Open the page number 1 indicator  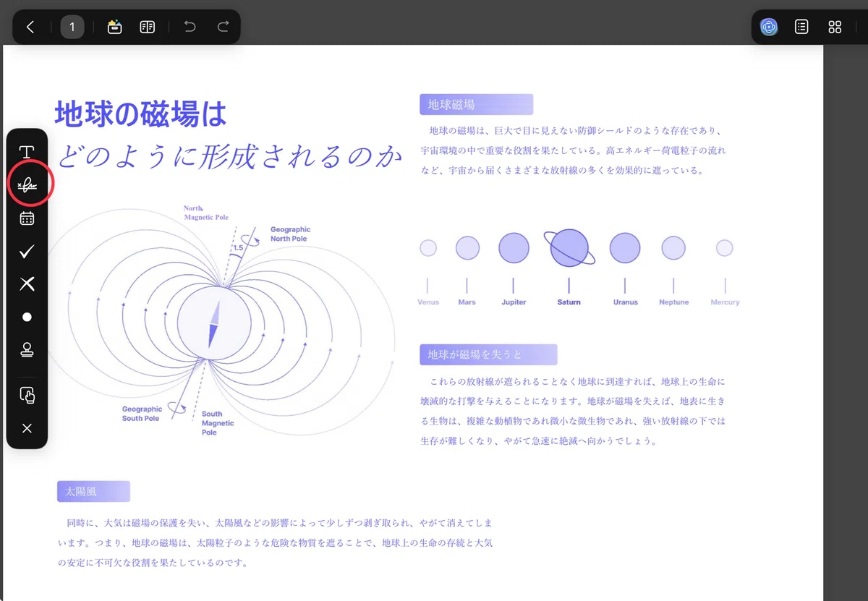click(72, 27)
